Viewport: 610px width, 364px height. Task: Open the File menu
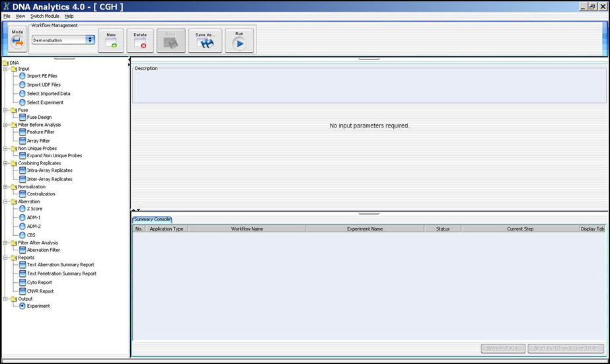pos(7,16)
